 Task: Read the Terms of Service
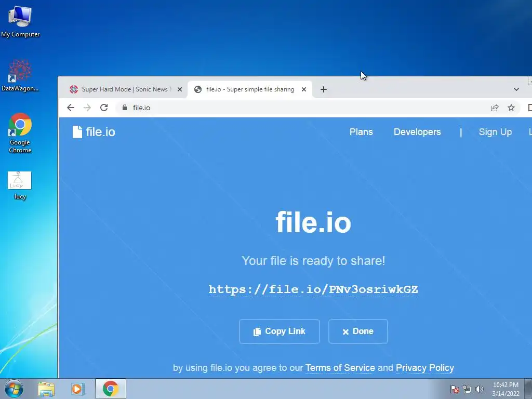(340, 368)
